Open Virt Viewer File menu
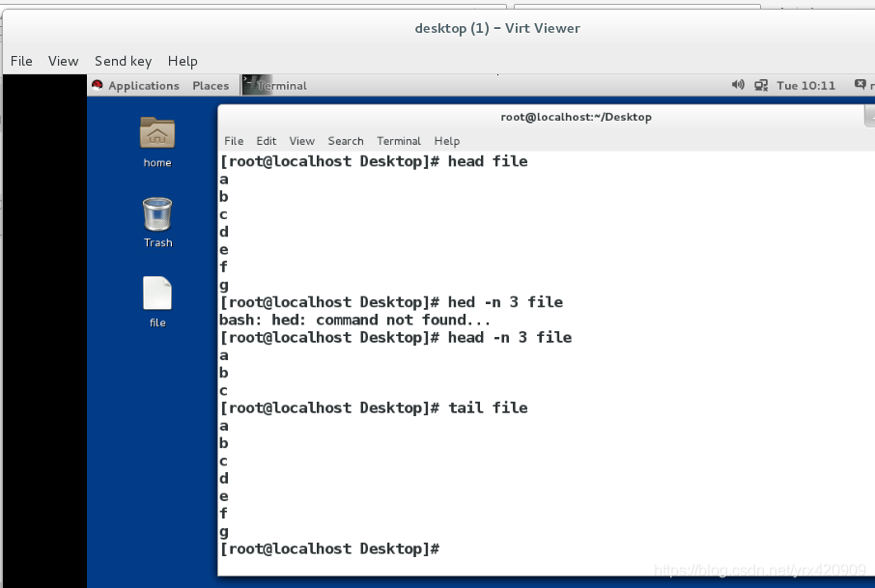 (x=21, y=61)
